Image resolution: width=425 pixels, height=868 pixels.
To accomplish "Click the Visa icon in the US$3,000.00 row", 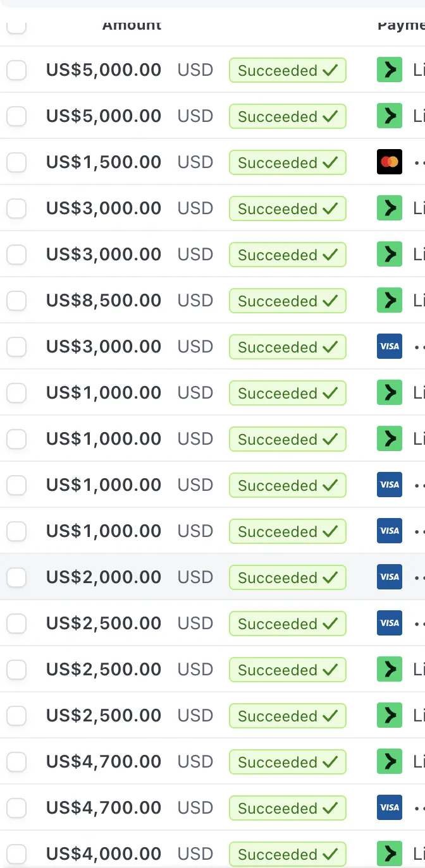I will 390,346.
